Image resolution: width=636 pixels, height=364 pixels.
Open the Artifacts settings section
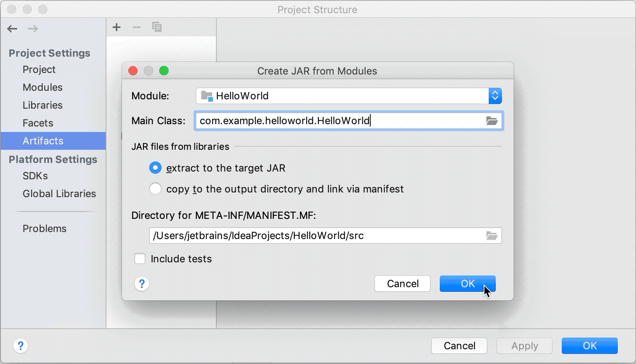click(x=43, y=141)
